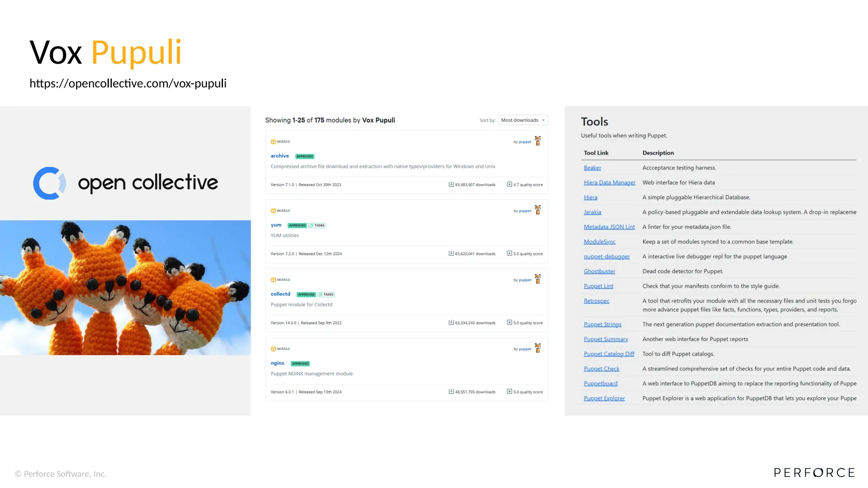
Task: Click the module cube icon on collectd card
Action: [x=273, y=280]
